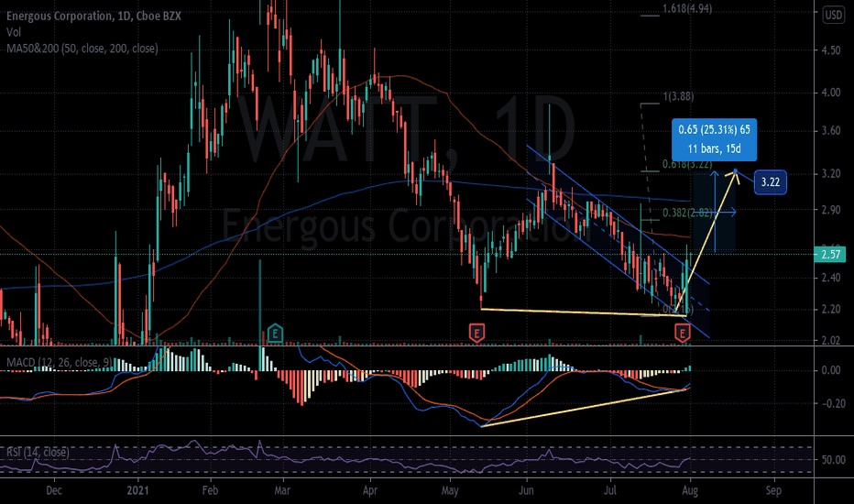Click the August red earnings E marker
Viewport: 854px width, 504px height.
tap(682, 333)
